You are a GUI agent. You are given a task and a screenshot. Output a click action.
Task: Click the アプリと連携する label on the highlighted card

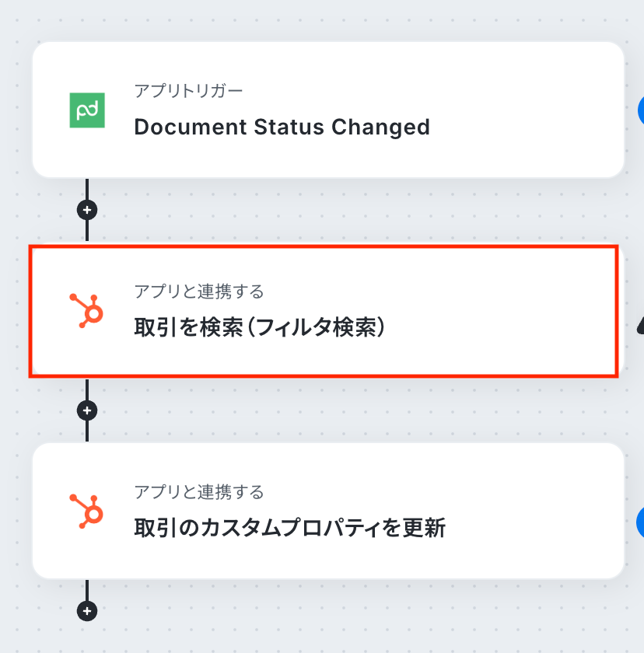[199, 292]
